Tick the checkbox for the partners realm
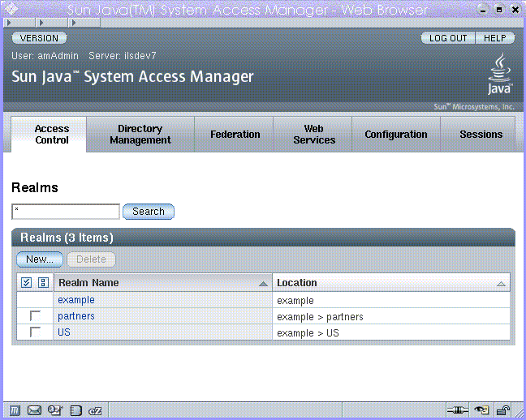The width and height of the screenshot is (526, 420). pos(35,315)
